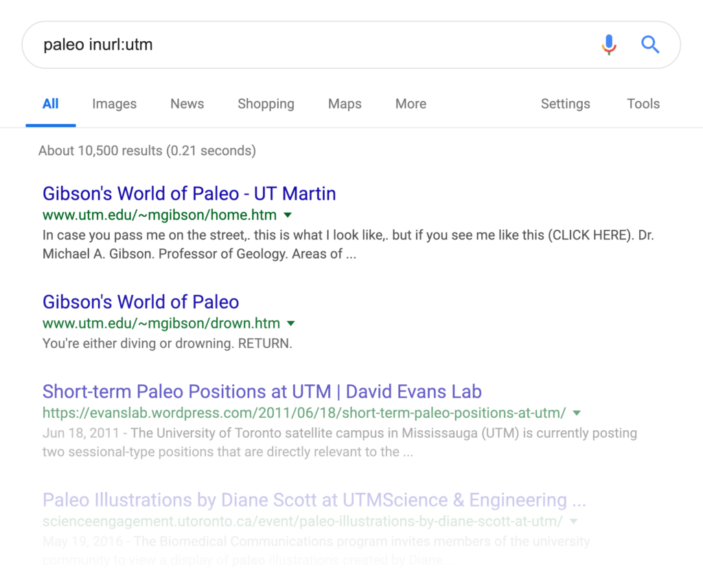
Task: Open the dropdown arrow beside www.utm.edu/~mgibson/home.htm
Action: 288,215
